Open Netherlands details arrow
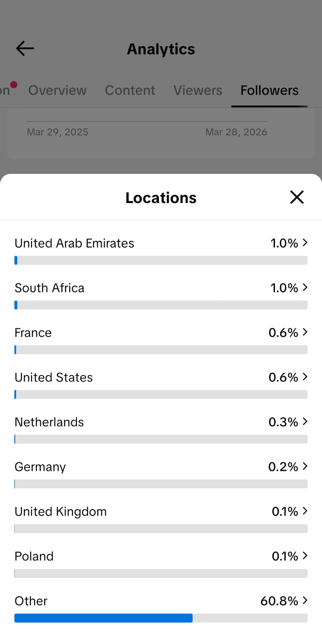322x644 pixels. tap(305, 421)
